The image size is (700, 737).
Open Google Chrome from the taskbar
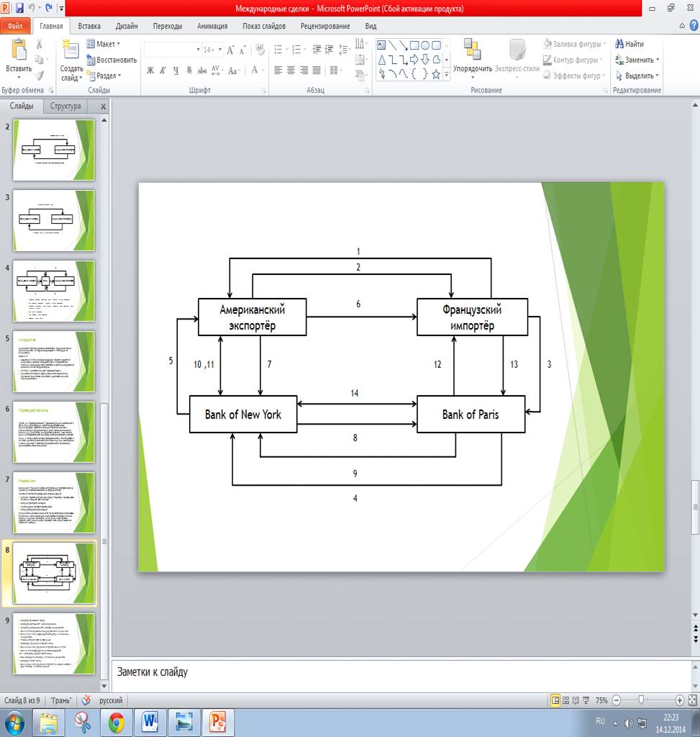click(117, 721)
